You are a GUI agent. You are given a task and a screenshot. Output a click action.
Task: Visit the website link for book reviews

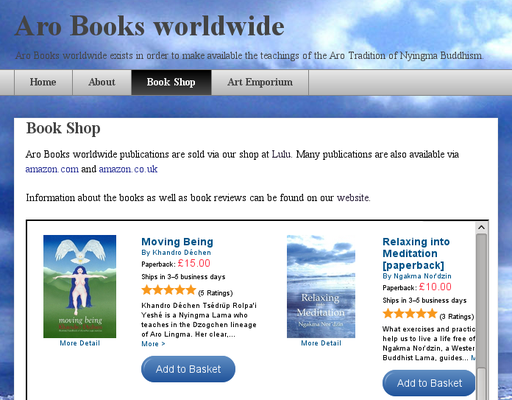pos(353,198)
